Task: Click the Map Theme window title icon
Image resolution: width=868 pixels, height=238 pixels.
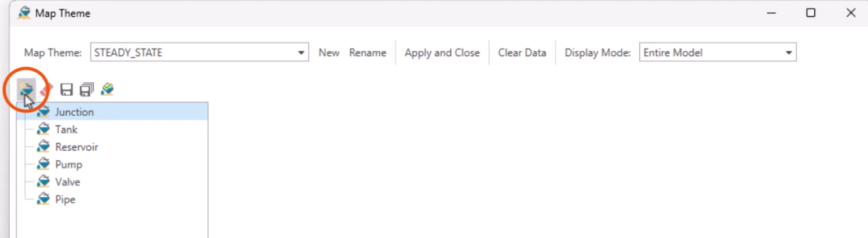Action: (x=24, y=13)
